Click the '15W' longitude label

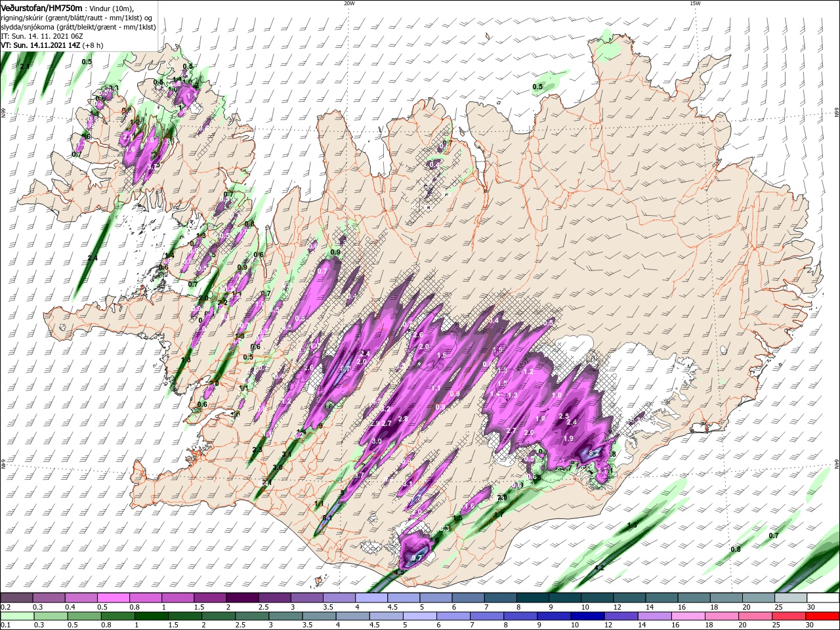point(695,3)
